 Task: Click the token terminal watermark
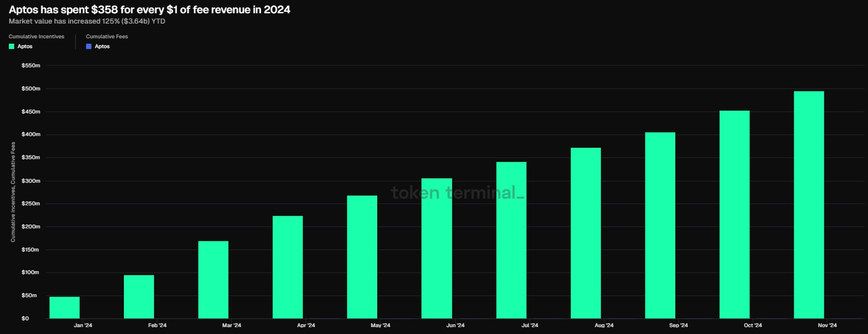pos(457,193)
